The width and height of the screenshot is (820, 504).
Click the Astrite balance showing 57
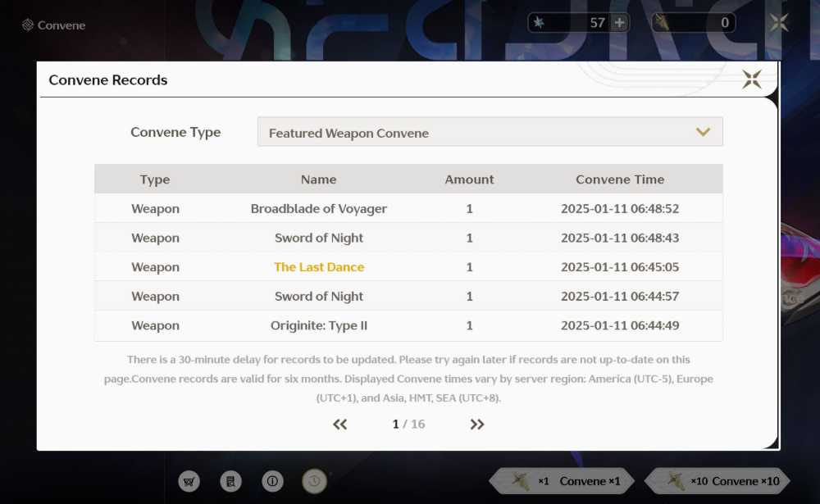click(597, 22)
